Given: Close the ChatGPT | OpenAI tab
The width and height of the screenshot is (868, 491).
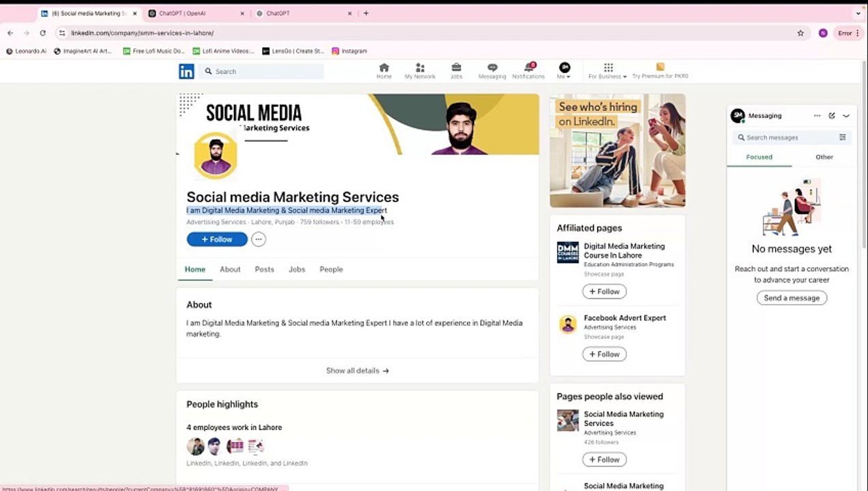Looking at the screenshot, I should [x=242, y=13].
